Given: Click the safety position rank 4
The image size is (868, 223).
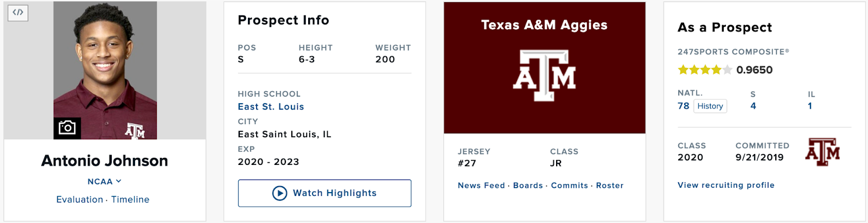Looking at the screenshot, I should (x=753, y=106).
